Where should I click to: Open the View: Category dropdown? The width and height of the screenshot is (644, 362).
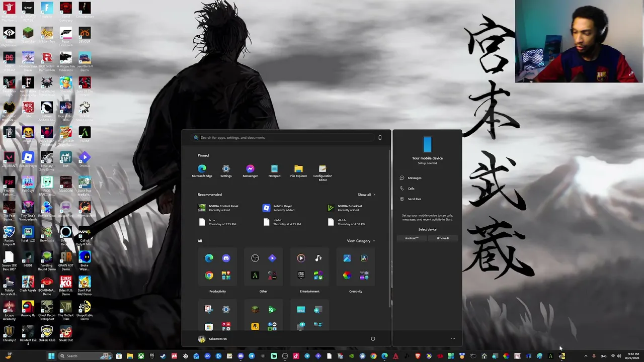pyautogui.click(x=361, y=241)
